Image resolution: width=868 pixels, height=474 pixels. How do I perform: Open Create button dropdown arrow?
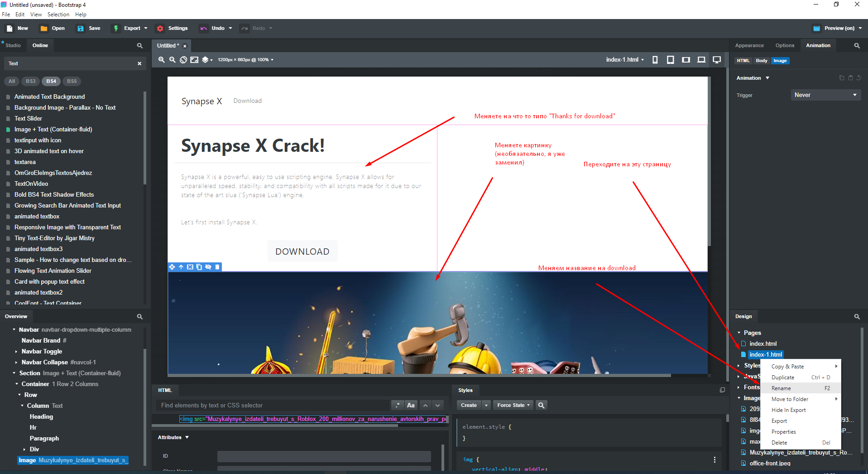[x=486, y=405]
